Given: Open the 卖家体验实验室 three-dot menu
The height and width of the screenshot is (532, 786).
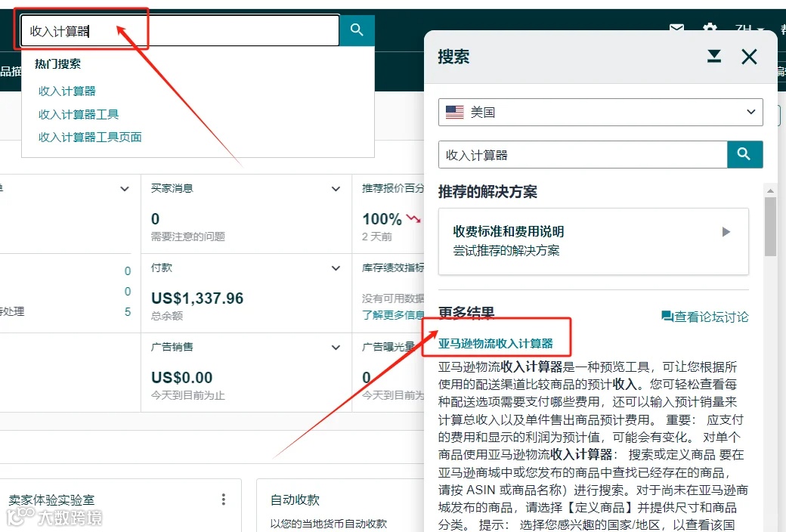Looking at the screenshot, I should tap(224, 499).
